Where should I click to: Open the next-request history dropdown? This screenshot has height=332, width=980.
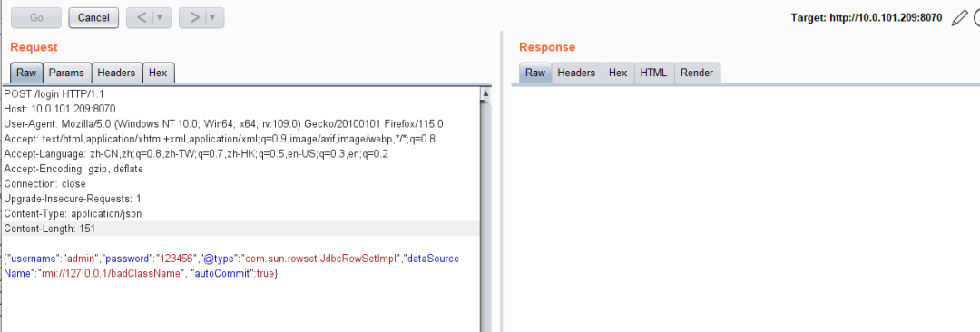point(214,17)
